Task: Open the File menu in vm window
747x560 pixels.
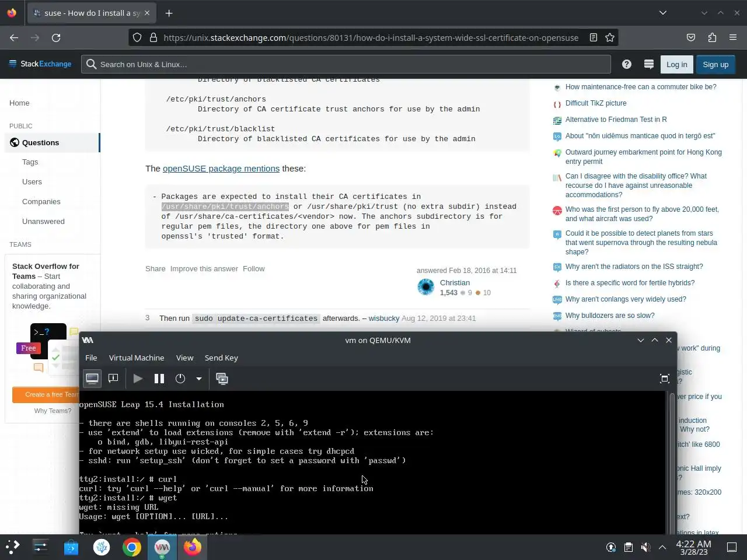Action: tap(91, 358)
